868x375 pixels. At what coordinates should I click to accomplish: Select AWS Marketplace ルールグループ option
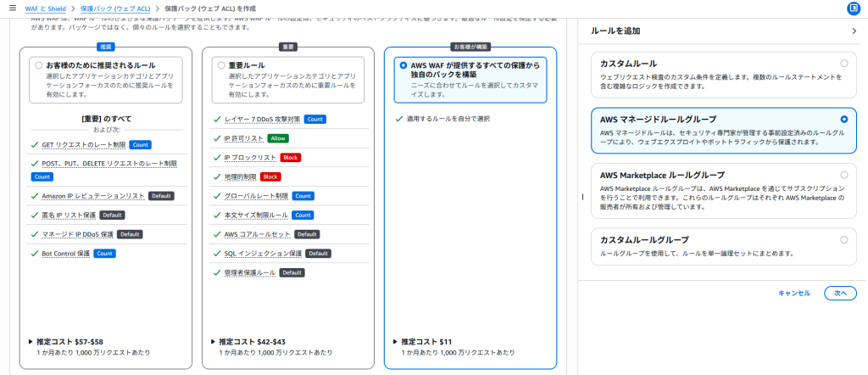click(x=843, y=175)
